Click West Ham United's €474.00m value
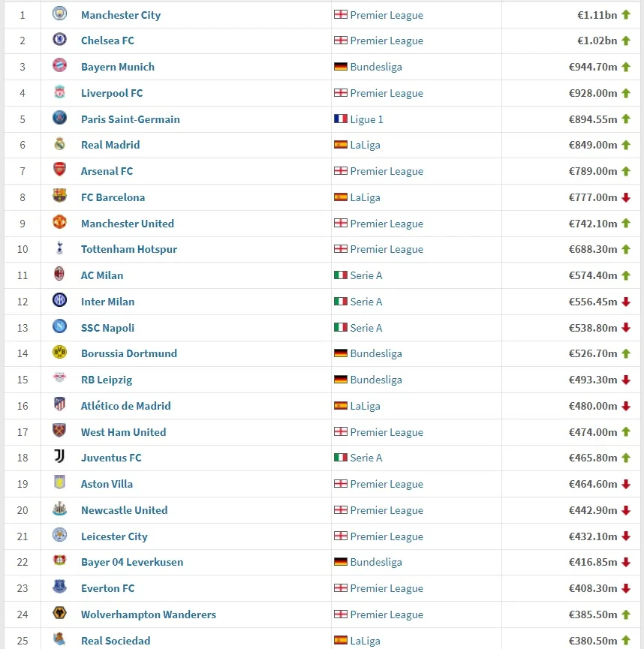 pos(592,432)
